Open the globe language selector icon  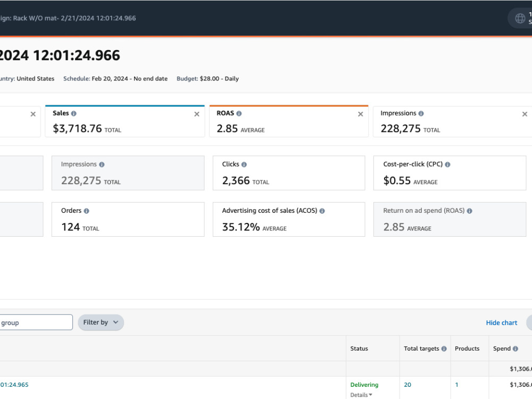(x=520, y=18)
